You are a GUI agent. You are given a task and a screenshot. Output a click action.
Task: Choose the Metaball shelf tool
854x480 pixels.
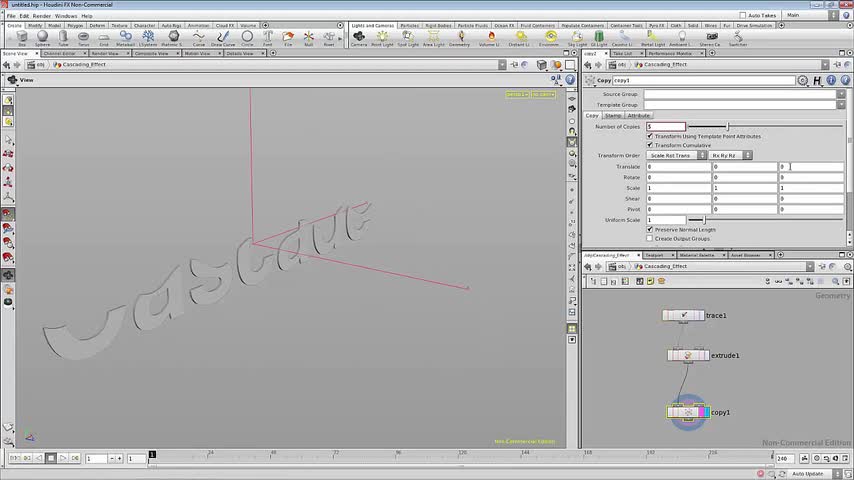tap(125, 38)
